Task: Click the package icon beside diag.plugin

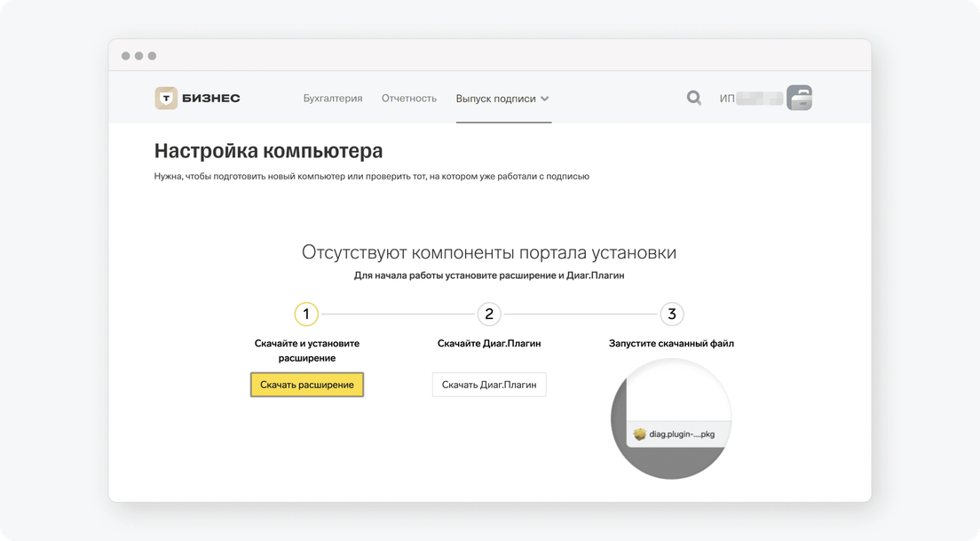Action: pyautogui.click(x=639, y=434)
